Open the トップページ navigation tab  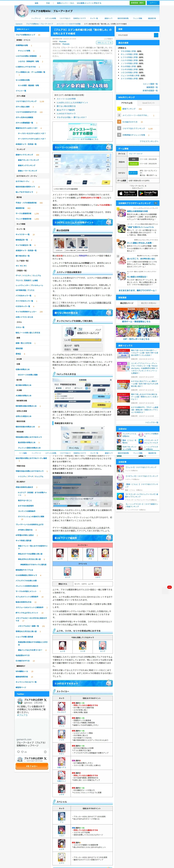coord(36,19)
